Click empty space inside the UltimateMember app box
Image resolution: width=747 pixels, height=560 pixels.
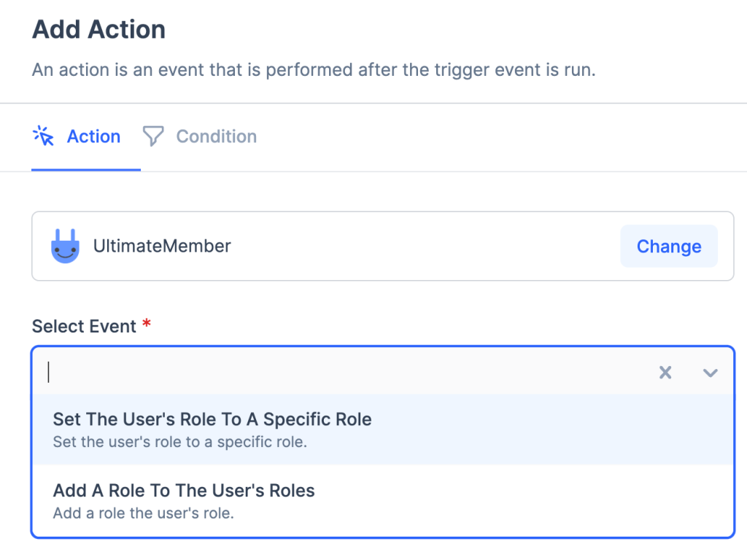coord(423,246)
